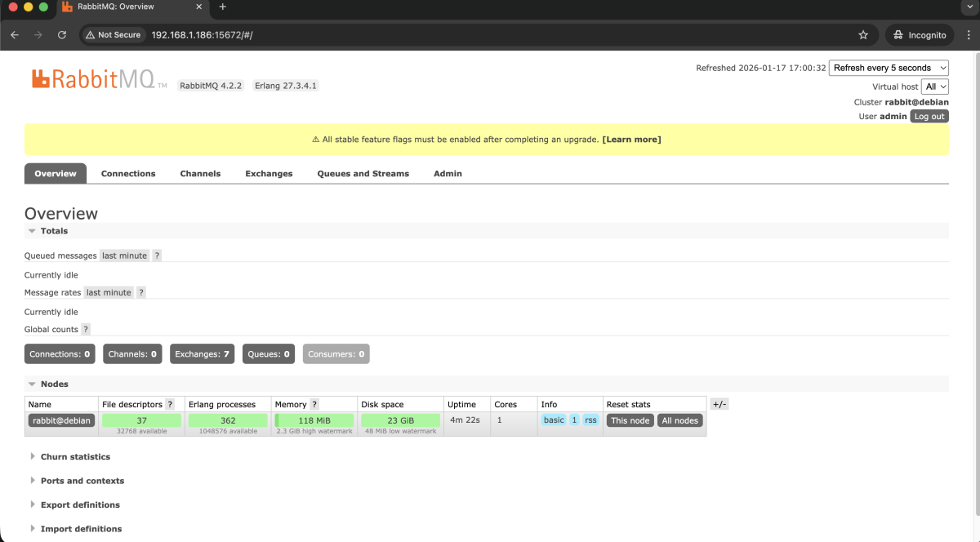This screenshot has height=542, width=980.
Task: Click the Log out button
Action: pyautogui.click(x=929, y=117)
